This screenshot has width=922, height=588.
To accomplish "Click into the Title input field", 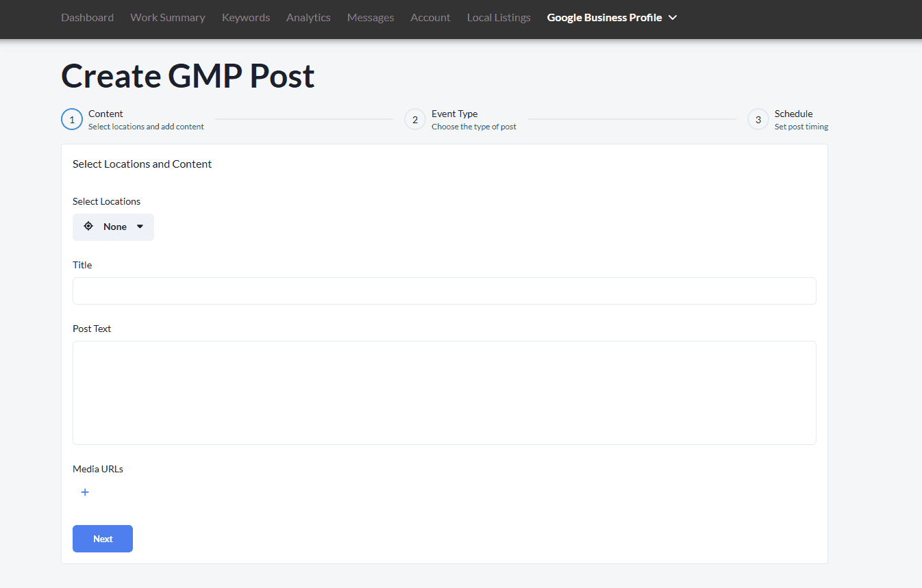I will click(444, 291).
